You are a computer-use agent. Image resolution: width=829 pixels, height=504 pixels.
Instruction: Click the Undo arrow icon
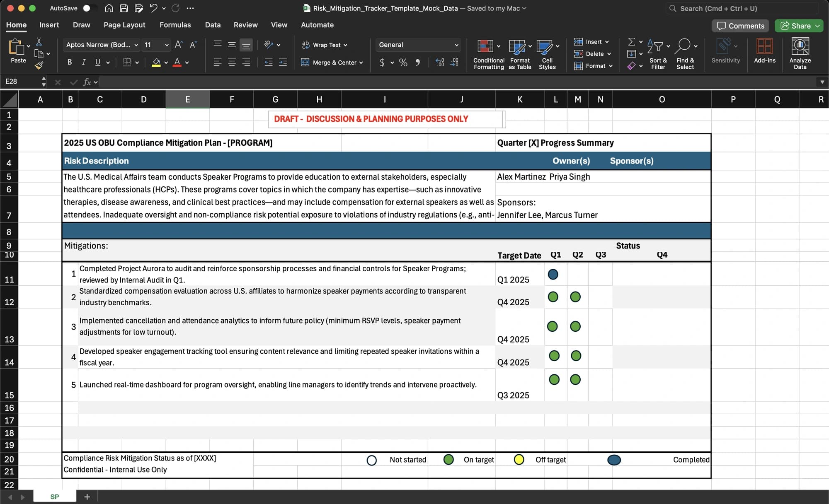[154, 8]
